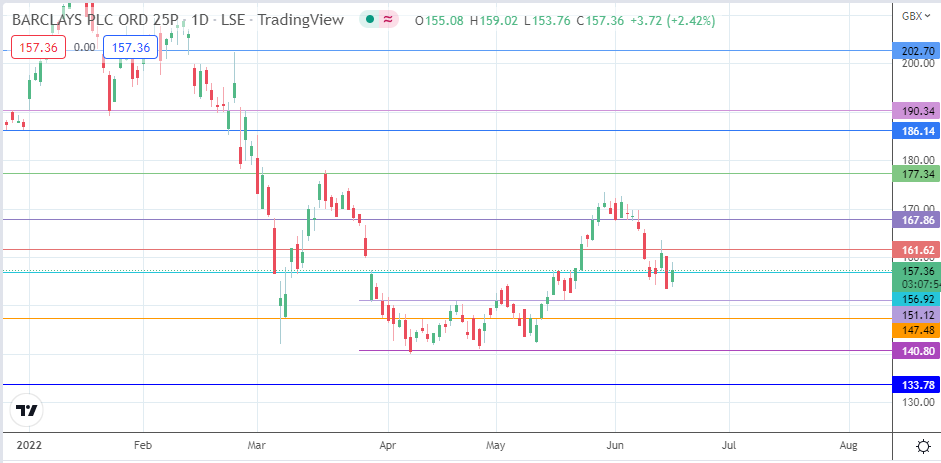This screenshot has width=941, height=463.
Task: Click the Feb label on time axis
Action: [x=143, y=445]
